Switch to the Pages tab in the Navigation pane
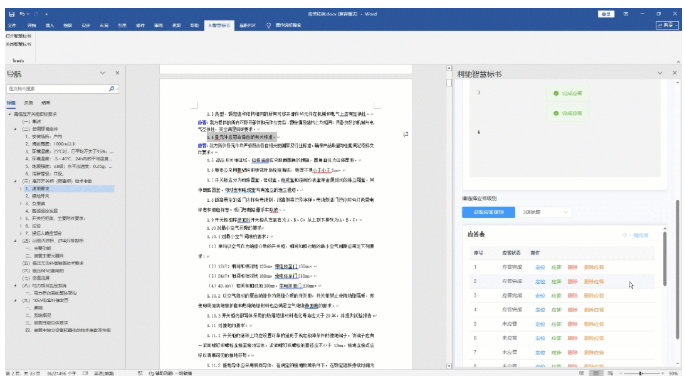This screenshot has width=684, height=378. click(x=28, y=103)
